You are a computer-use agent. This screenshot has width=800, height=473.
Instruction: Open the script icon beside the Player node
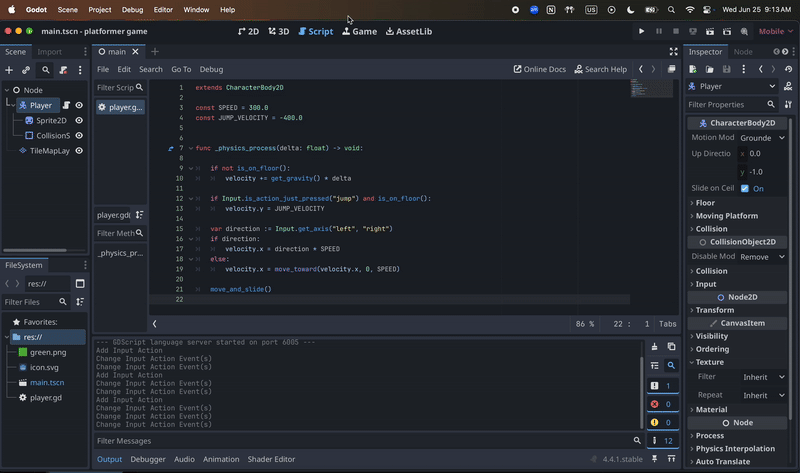coord(66,105)
